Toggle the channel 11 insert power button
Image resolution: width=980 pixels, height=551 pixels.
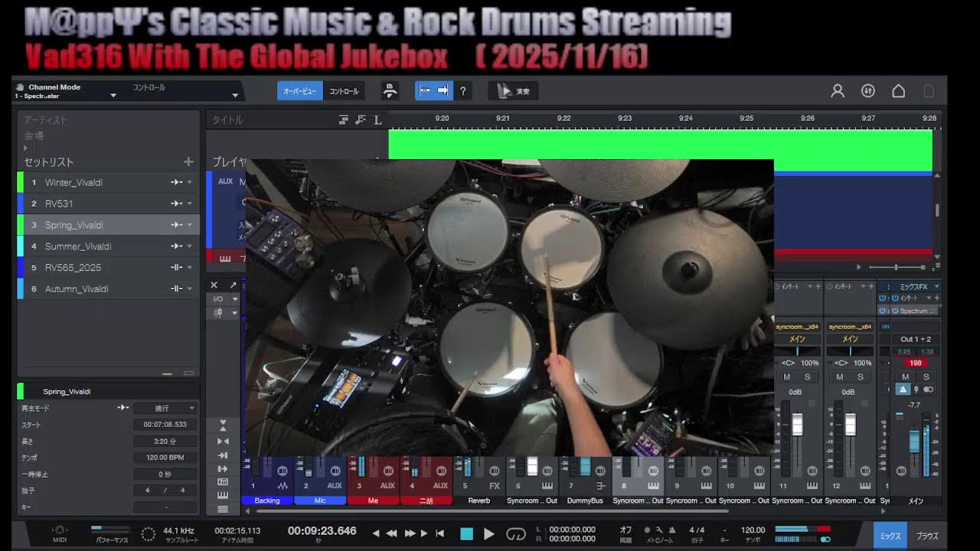tap(778, 286)
